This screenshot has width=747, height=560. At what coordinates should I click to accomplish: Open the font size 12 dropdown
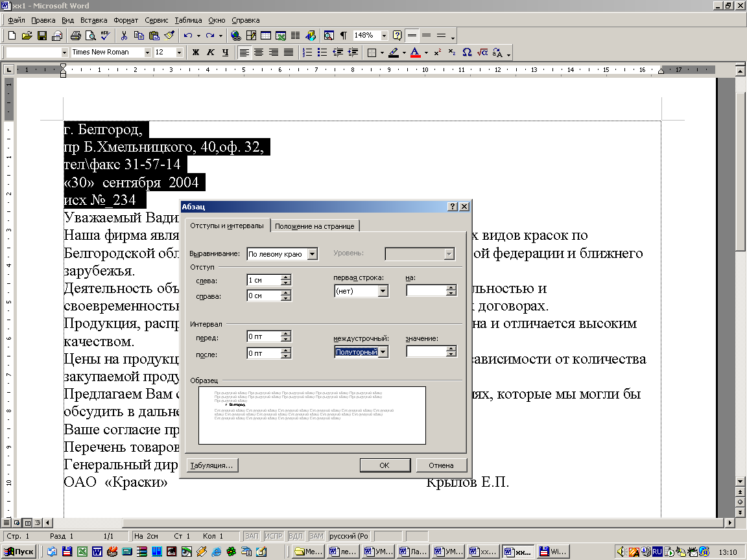coord(179,52)
